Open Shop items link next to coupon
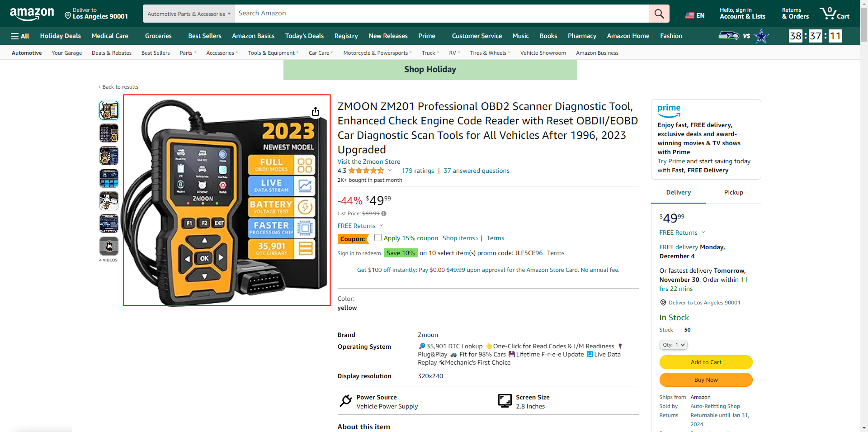868x432 pixels. 460,238
